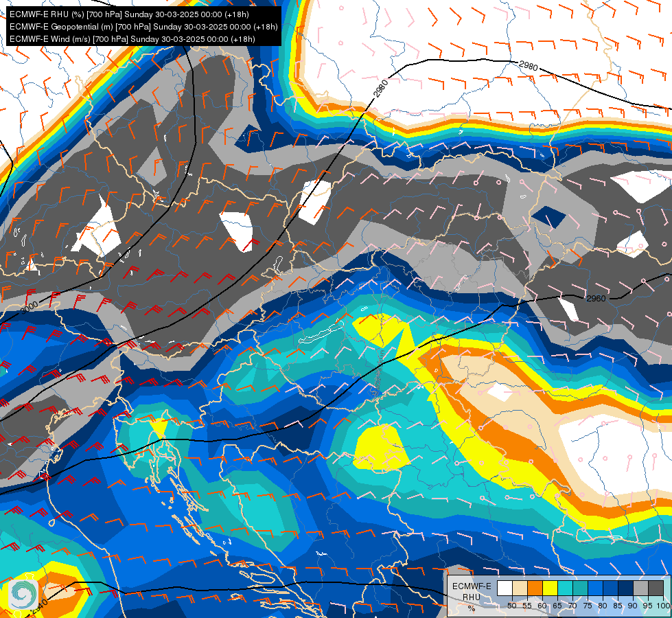Screen dimensions: 672x618
Task: Pick the navy 85-90% legend swatch
Action: [626, 588]
